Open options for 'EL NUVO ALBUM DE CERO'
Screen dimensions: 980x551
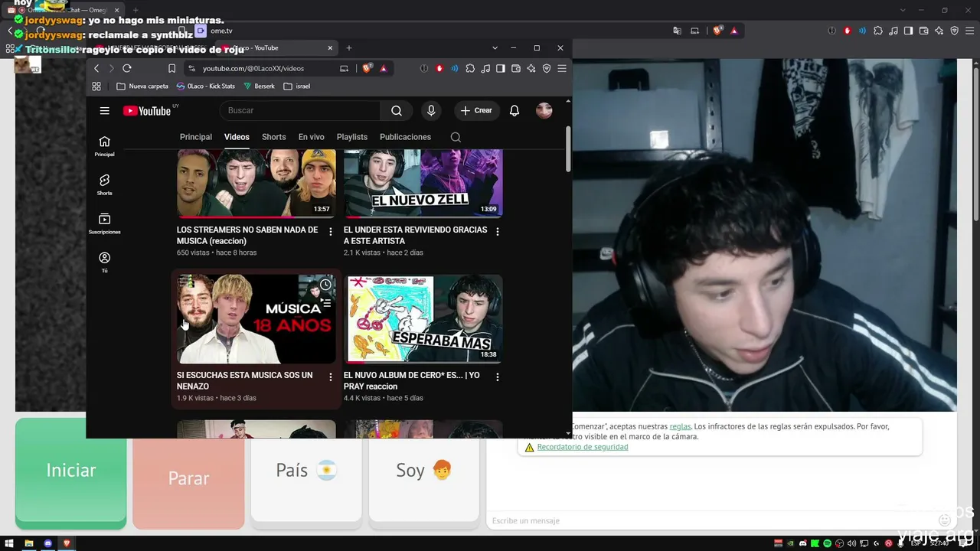pyautogui.click(x=498, y=377)
